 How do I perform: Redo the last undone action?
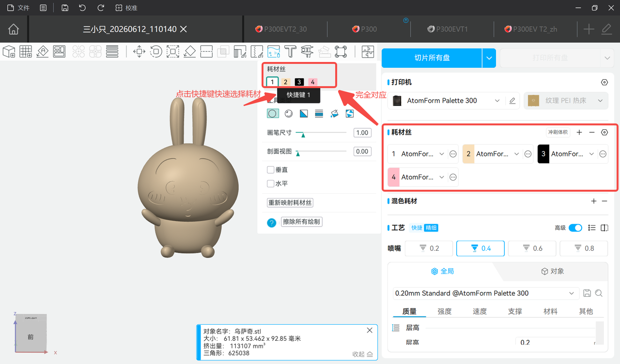click(101, 8)
